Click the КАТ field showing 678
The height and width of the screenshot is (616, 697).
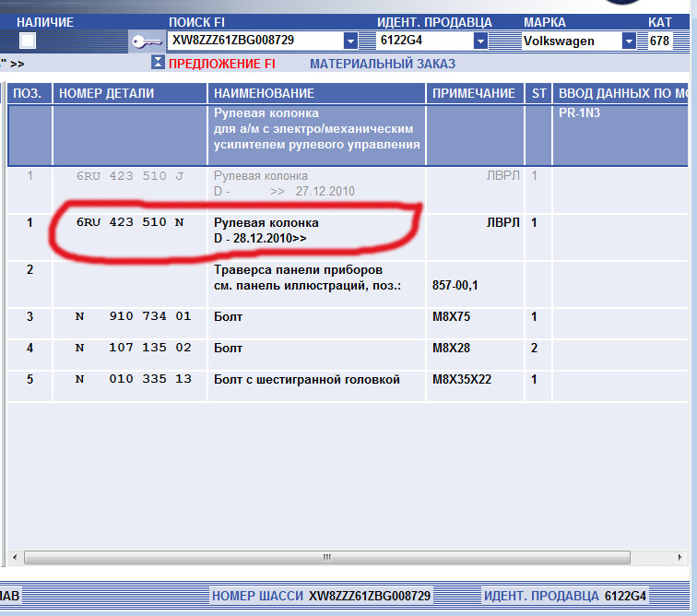(x=671, y=41)
